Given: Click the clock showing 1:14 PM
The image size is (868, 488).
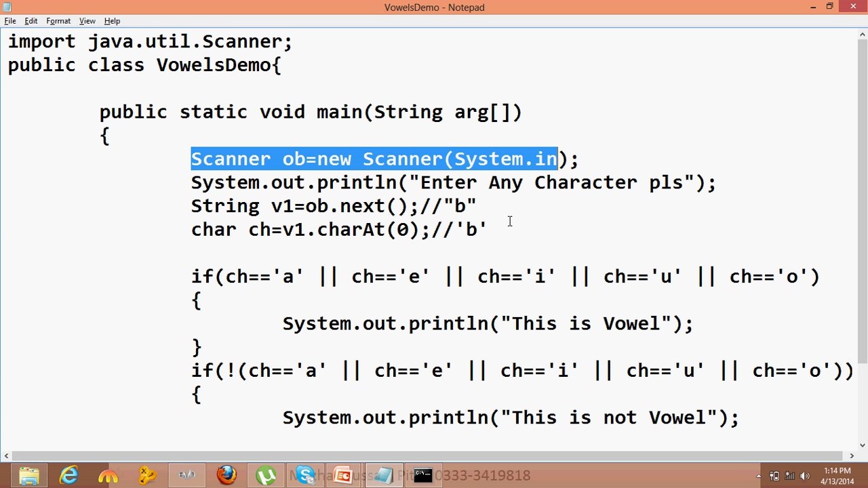Looking at the screenshot, I should pyautogui.click(x=837, y=476).
